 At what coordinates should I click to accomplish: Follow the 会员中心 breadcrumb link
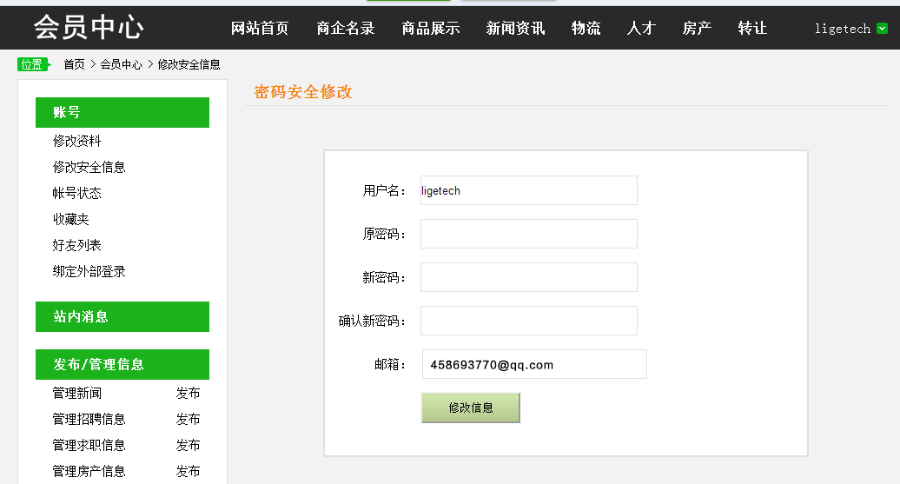tap(121, 64)
